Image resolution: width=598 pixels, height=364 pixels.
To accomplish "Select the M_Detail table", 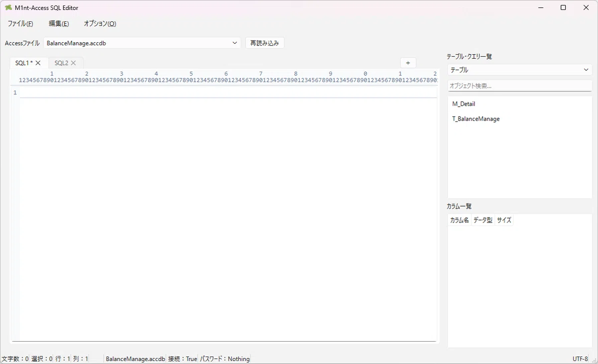I will tap(464, 104).
